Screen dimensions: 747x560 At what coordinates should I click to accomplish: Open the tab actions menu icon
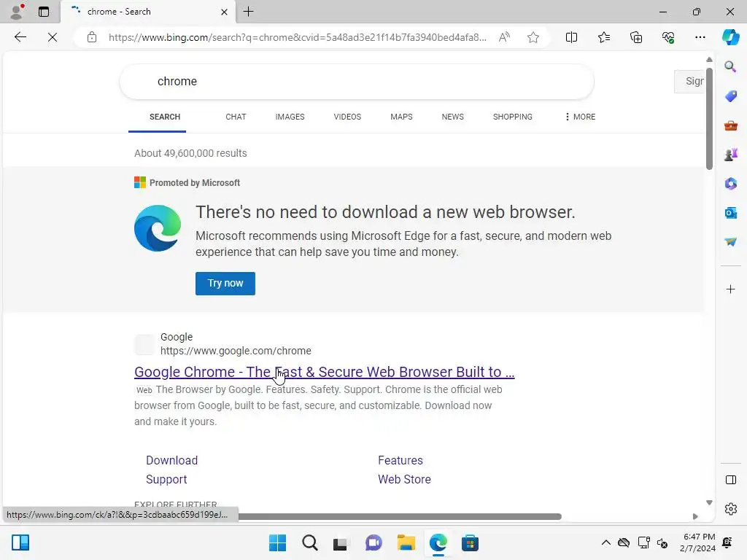pos(44,12)
